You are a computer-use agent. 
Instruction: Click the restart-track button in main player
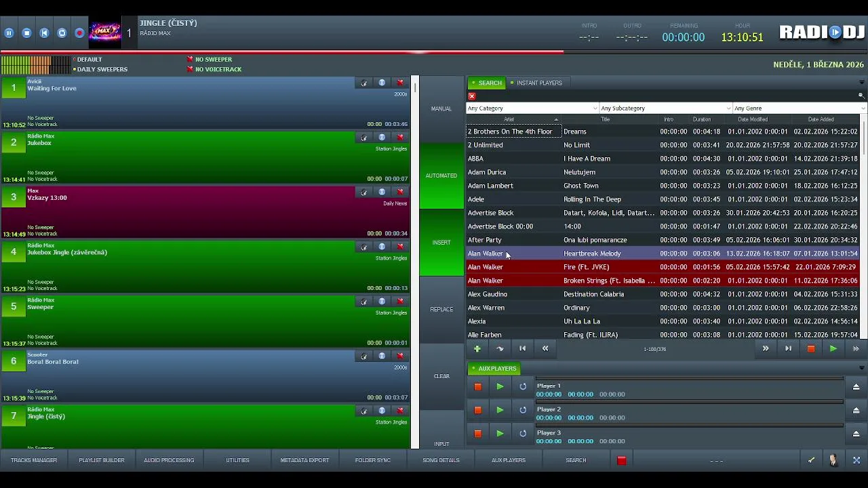coord(44,33)
